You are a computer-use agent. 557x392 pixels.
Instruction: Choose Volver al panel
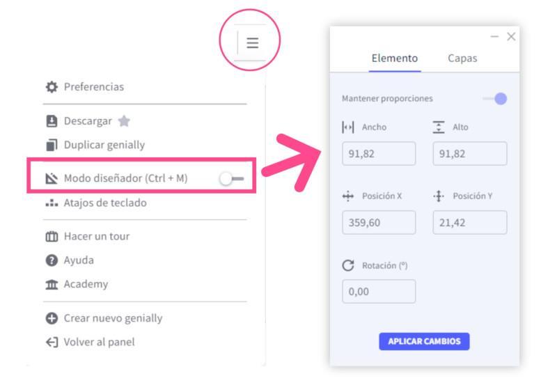point(99,342)
